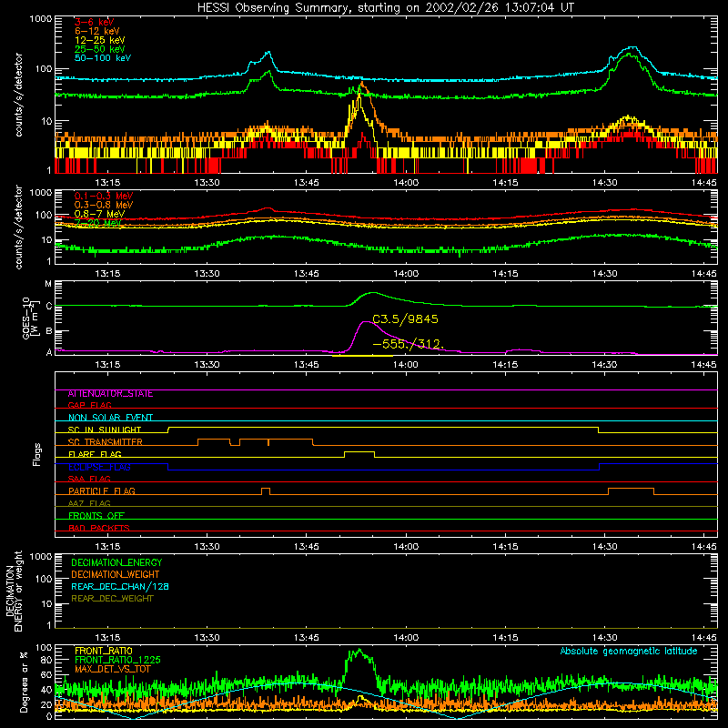Screen dimensions: 728x728
Task: Select the 50-100 keV legend label
Action: [x=103, y=58]
